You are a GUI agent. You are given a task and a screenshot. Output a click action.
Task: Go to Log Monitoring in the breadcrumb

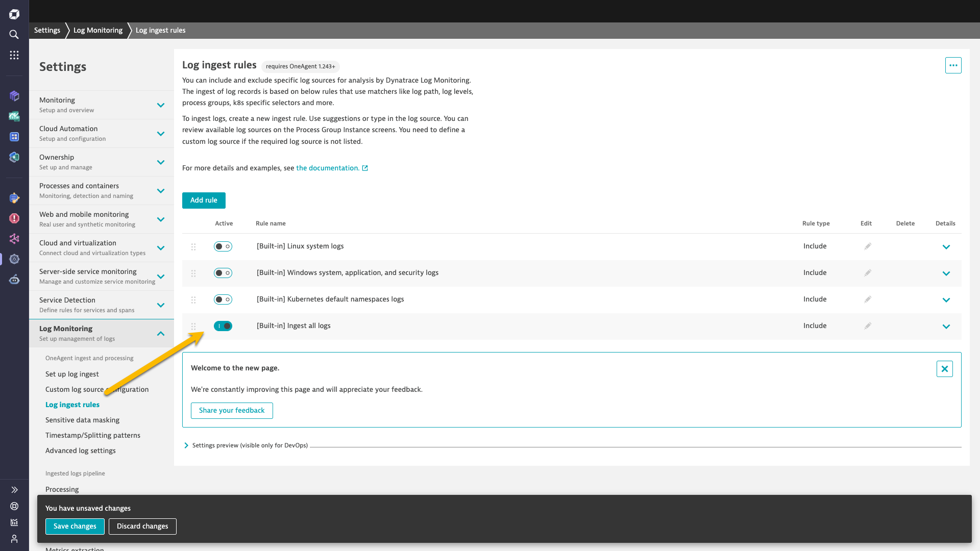tap(97, 30)
